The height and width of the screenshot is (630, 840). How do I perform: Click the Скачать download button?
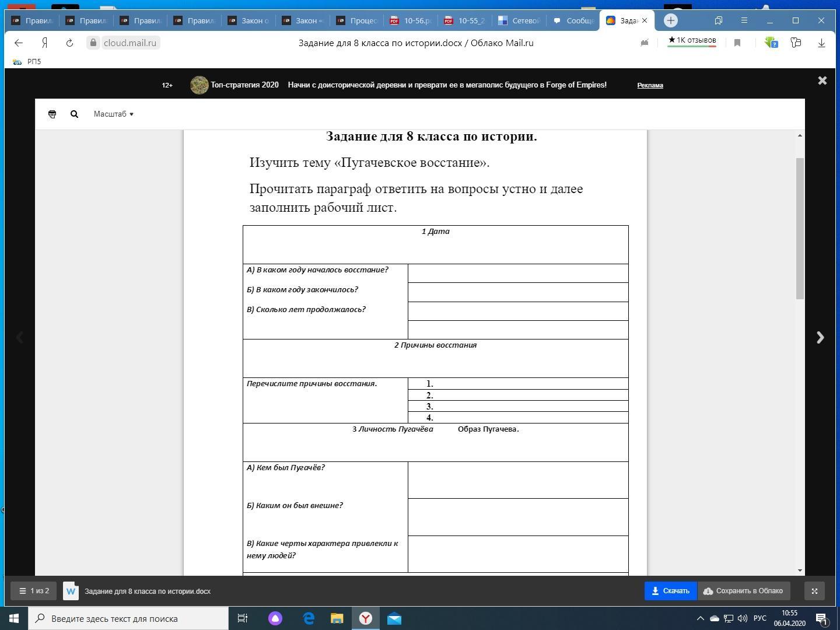[670, 591]
